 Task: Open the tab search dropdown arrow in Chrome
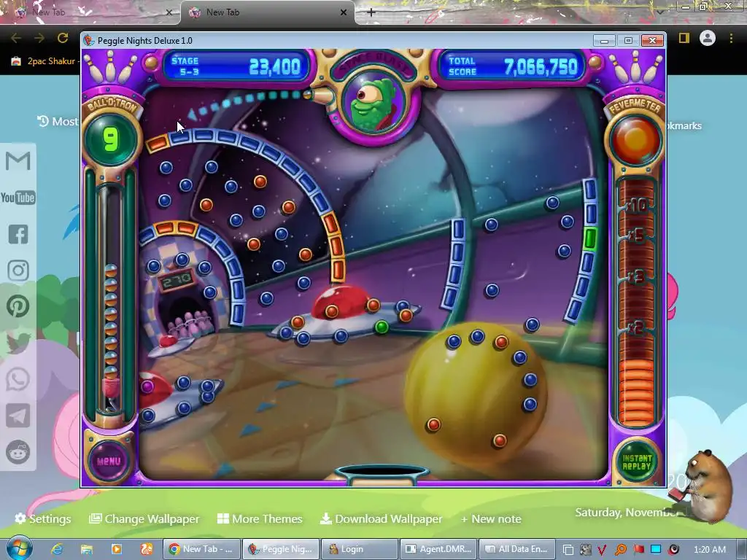click(661, 12)
